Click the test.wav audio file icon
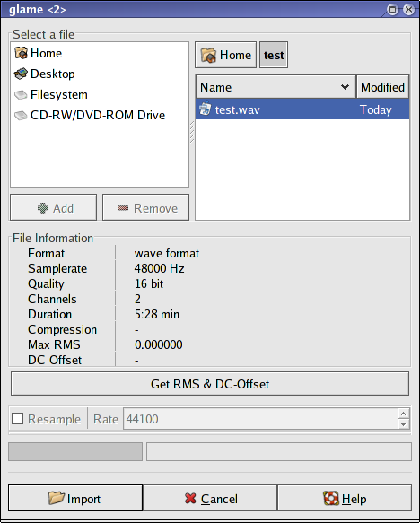The image size is (420, 523). 206,109
